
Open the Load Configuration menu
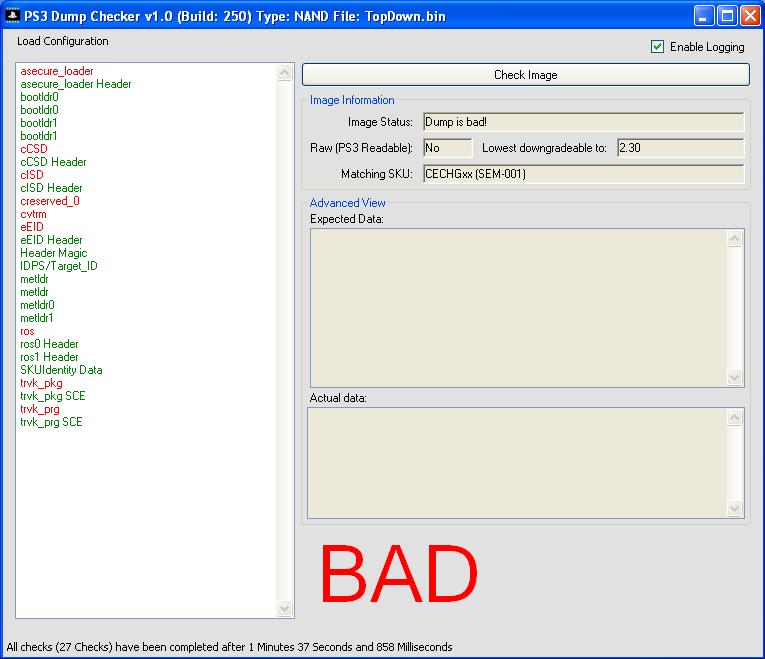tap(62, 41)
